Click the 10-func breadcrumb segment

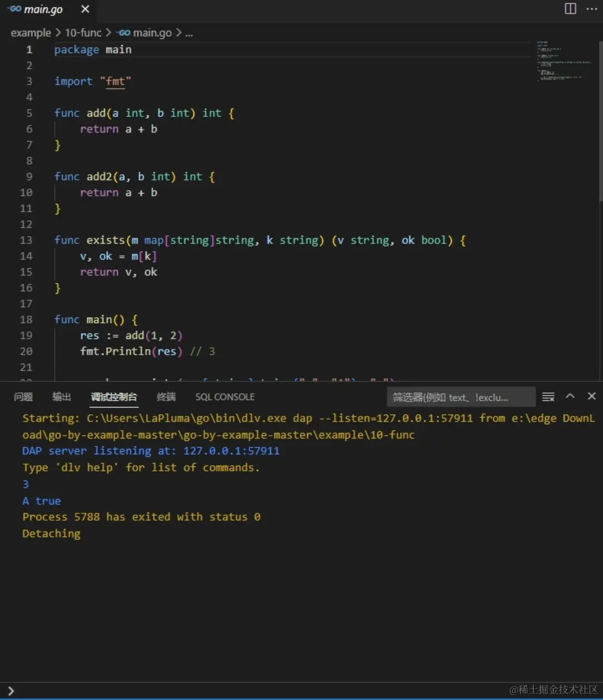(83, 33)
